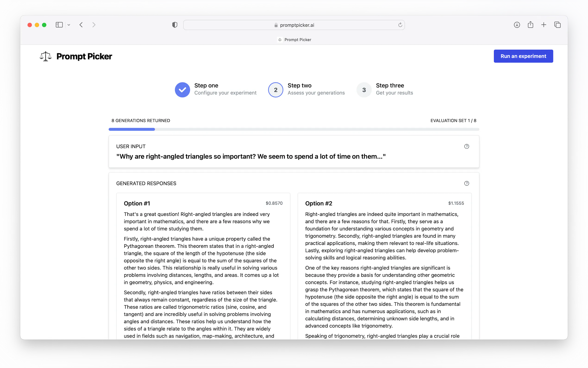Open help icon for Generated Responses section
The image size is (588, 368).
[x=466, y=183]
